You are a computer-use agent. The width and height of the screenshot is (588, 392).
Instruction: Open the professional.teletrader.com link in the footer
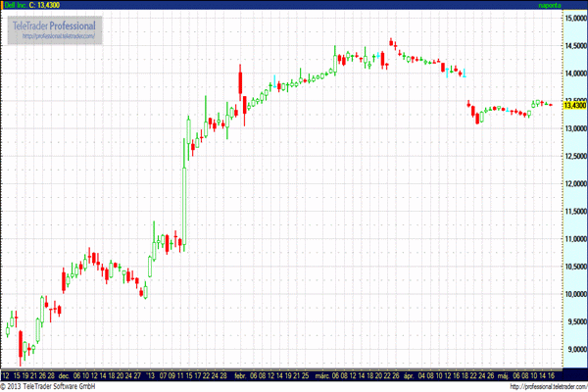coord(547,387)
